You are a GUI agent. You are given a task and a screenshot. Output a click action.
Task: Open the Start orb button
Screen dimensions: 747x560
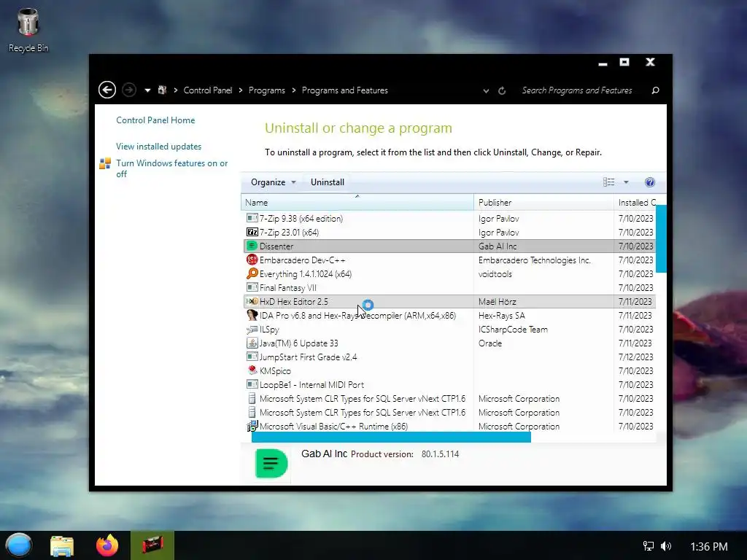18,545
